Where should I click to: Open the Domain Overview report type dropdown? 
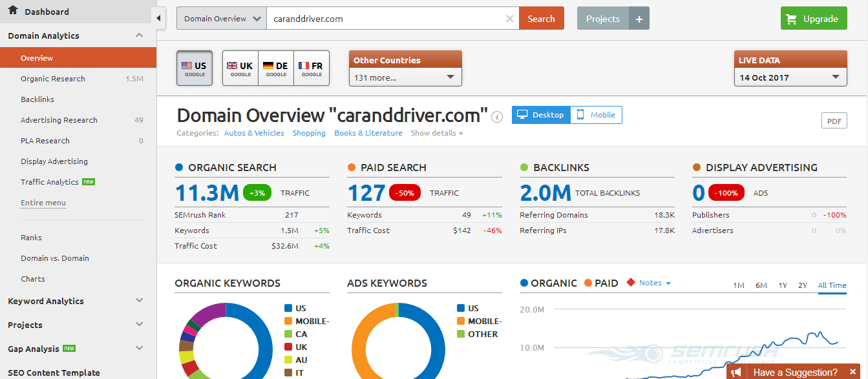click(221, 19)
